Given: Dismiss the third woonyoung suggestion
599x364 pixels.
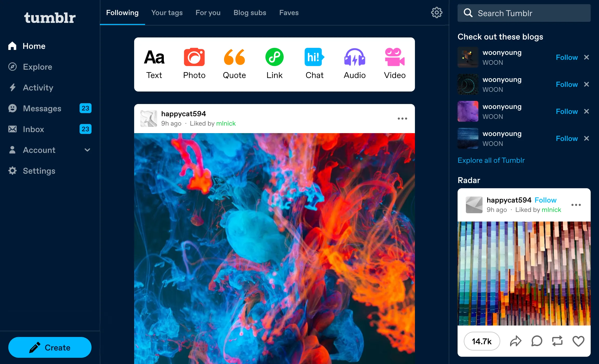Looking at the screenshot, I should (x=587, y=111).
